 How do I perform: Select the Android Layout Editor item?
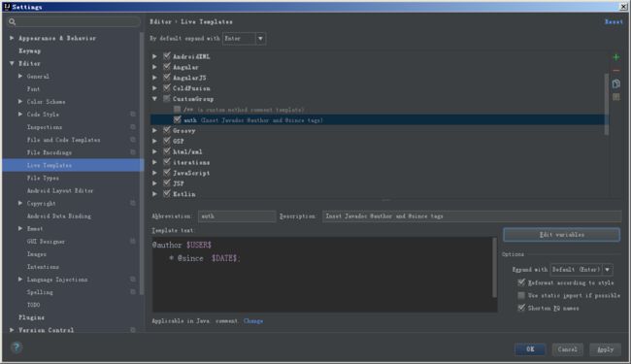tap(60, 190)
